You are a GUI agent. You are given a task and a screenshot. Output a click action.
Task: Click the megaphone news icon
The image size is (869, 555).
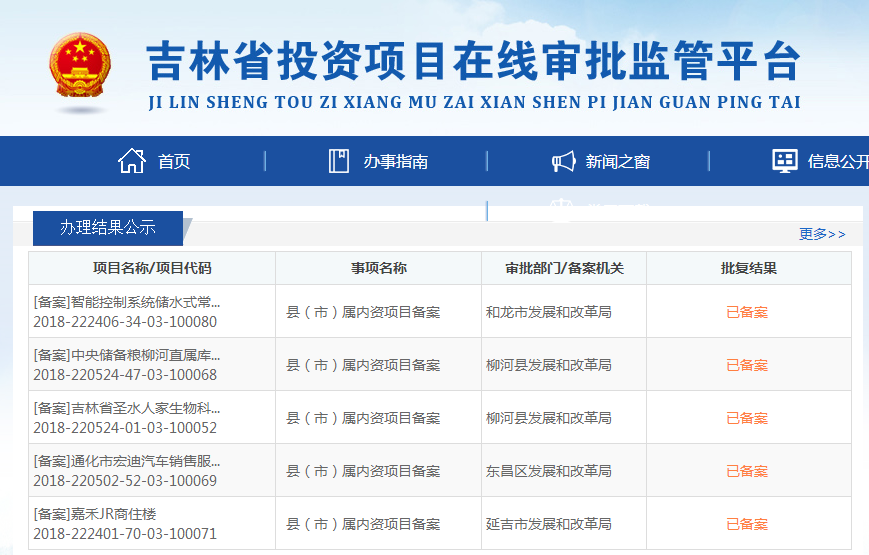[x=563, y=161]
